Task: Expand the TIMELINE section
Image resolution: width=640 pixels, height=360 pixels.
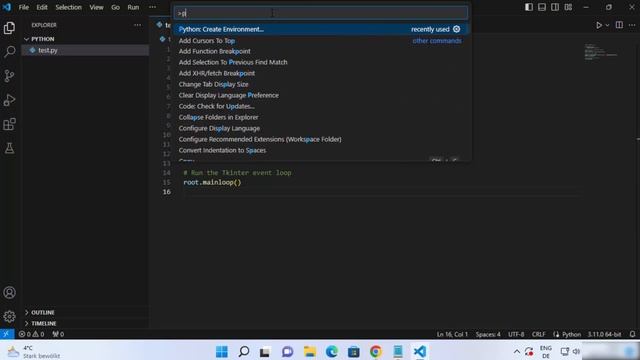Action: coord(85,324)
